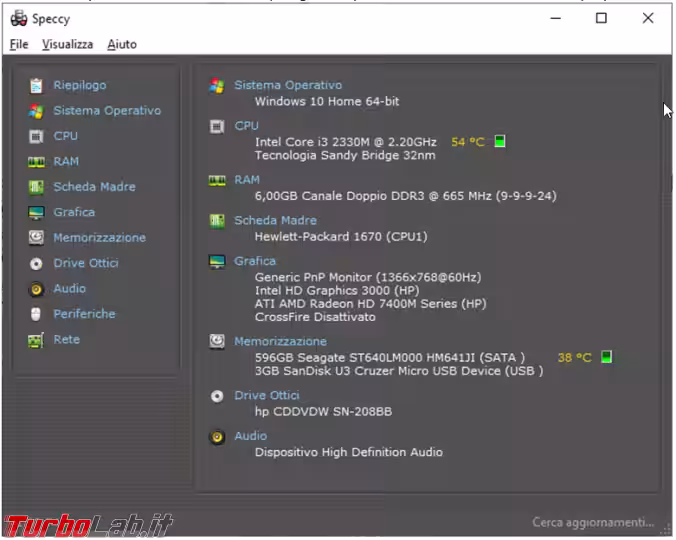Click the Scheda Madre heading link in summary
This screenshot has width=676, height=540.
tap(275, 220)
